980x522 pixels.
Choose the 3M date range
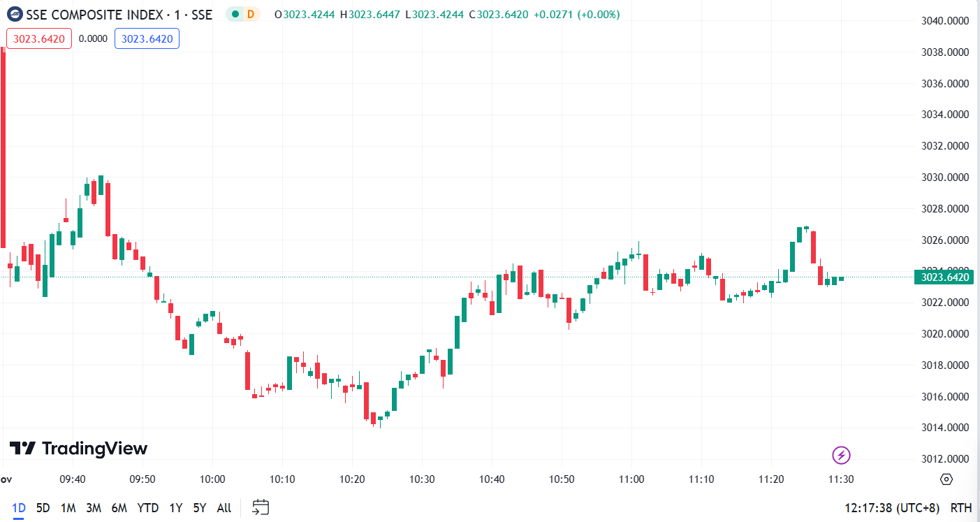coord(94,508)
